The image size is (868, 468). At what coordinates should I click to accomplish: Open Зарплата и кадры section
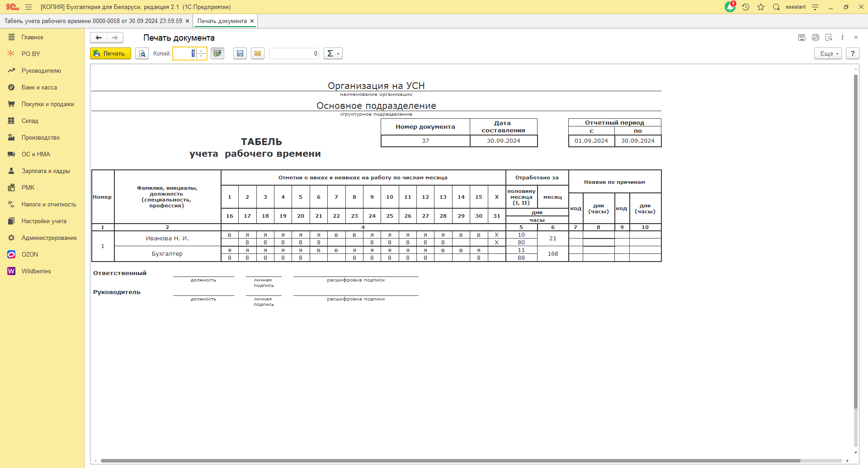pyautogui.click(x=46, y=171)
